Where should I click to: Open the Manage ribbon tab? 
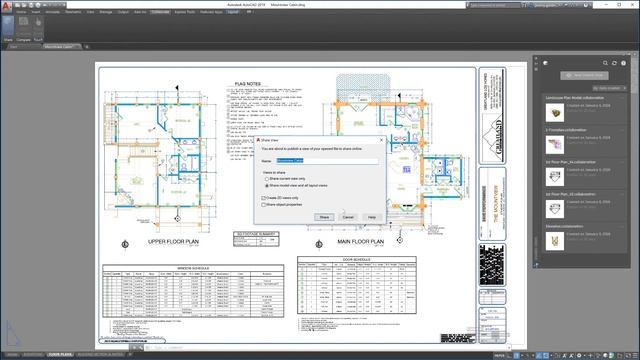[x=106, y=12]
